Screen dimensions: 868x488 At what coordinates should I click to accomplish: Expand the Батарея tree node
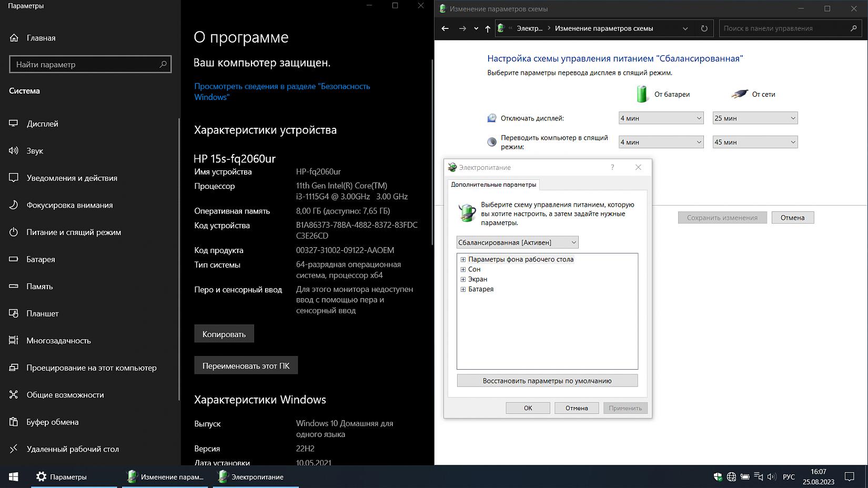463,289
